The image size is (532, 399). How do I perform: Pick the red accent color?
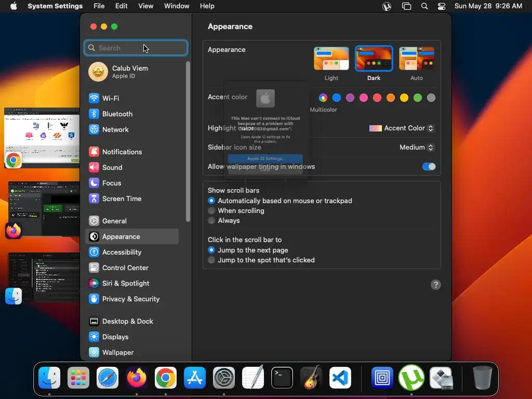tap(377, 98)
